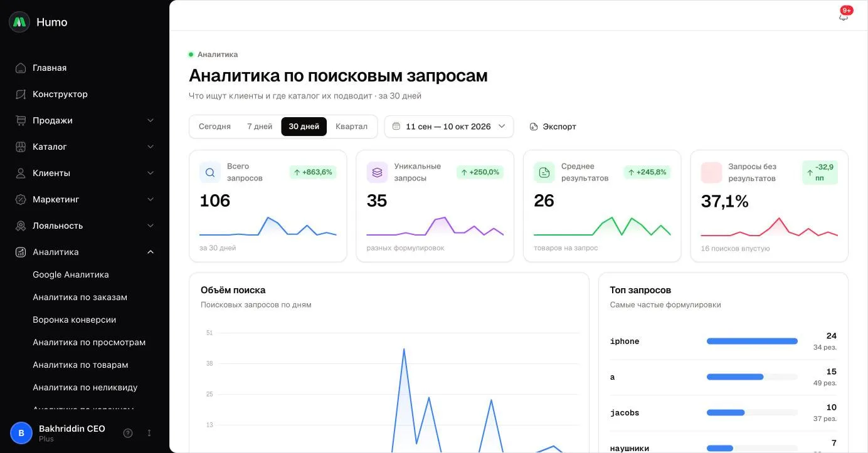Expand the Маркетинг submenu chevron
Screen dimensions: 868x453
[151, 199]
